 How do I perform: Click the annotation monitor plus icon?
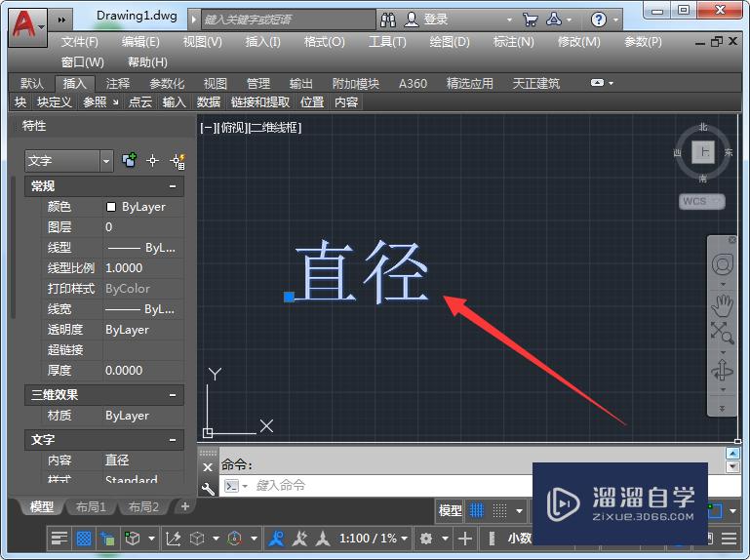[465, 539]
